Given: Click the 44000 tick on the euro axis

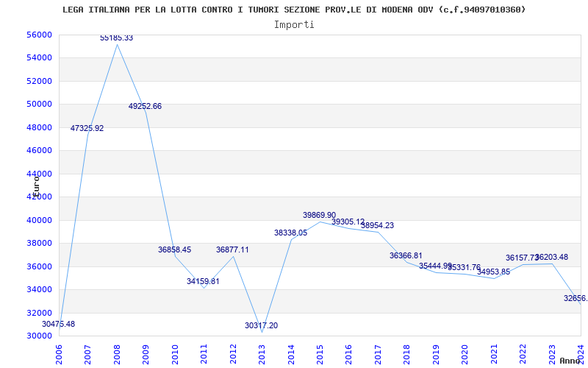Looking at the screenshot, I should click(x=39, y=174).
